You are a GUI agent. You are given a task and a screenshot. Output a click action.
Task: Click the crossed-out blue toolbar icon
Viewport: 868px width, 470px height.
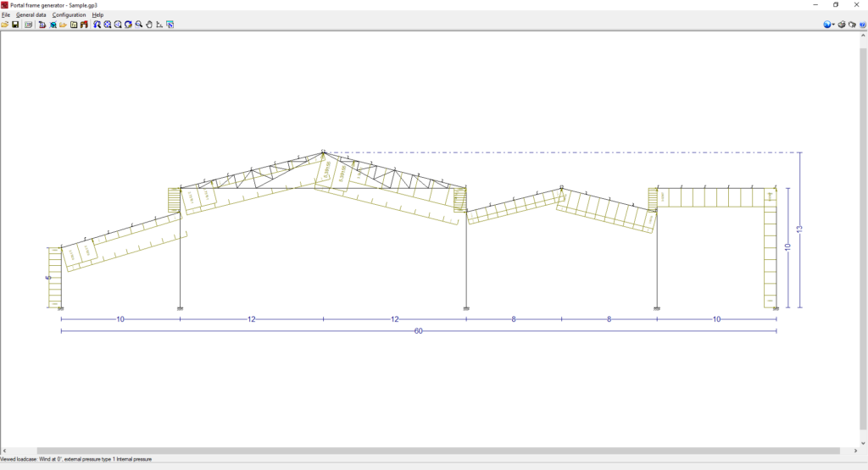pyautogui.click(x=53, y=25)
